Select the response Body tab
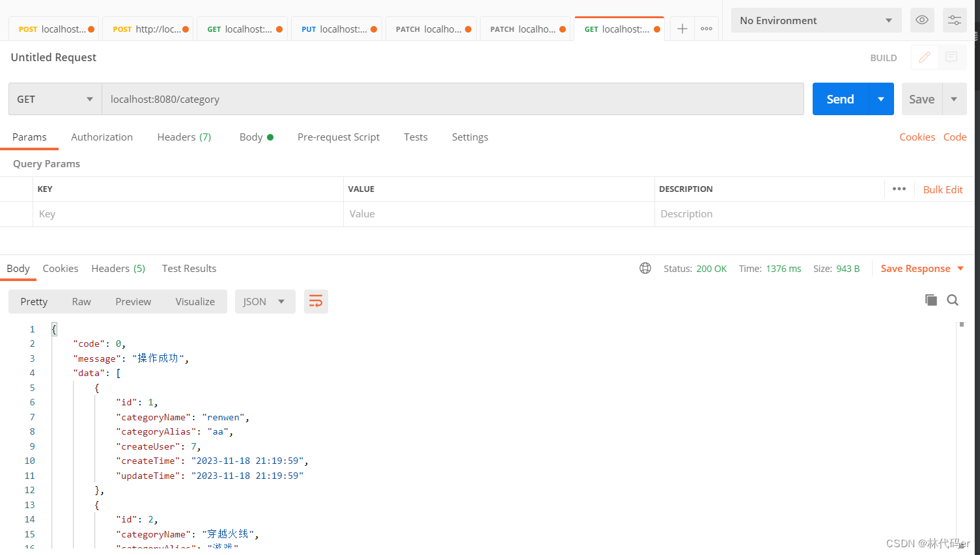The image size is (980, 555). click(18, 268)
